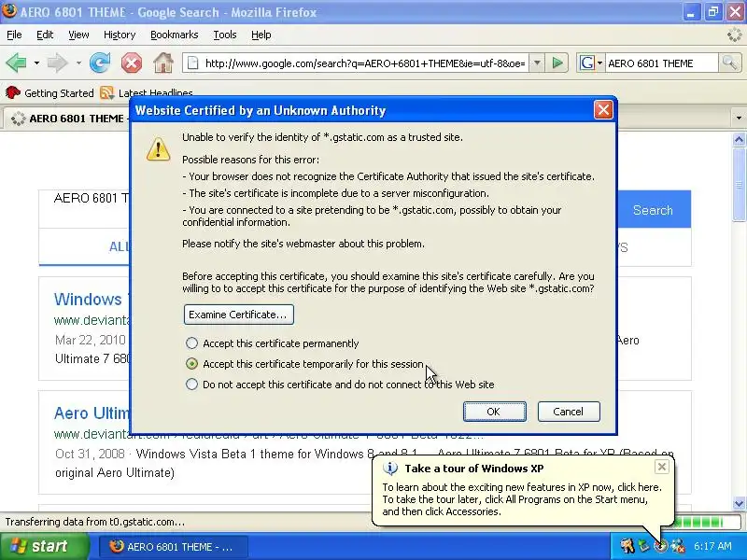Viewport: 747px width, 560px height.
Task: Click the Getting Started bookmark
Action: [x=49, y=92]
